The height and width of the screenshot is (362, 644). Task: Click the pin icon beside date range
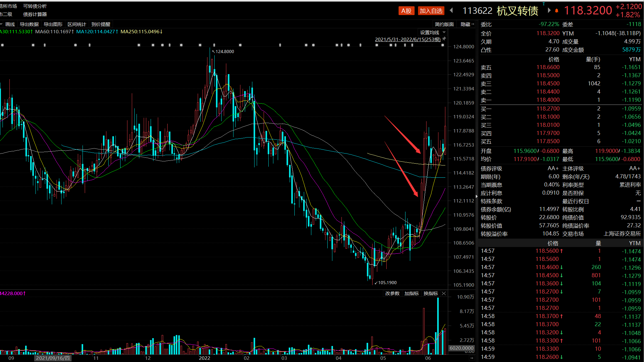click(x=444, y=39)
